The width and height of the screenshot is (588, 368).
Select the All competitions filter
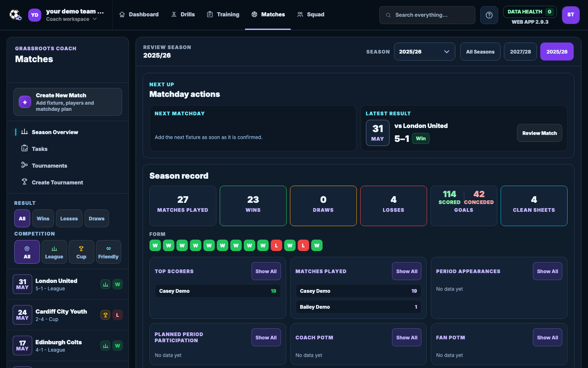pos(27,252)
